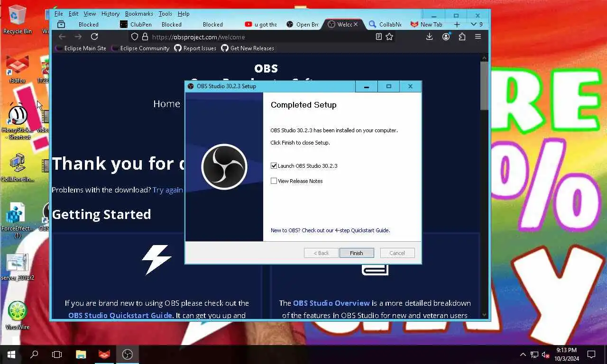Open the Firefox View icon in tab bar

(x=61, y=24)
